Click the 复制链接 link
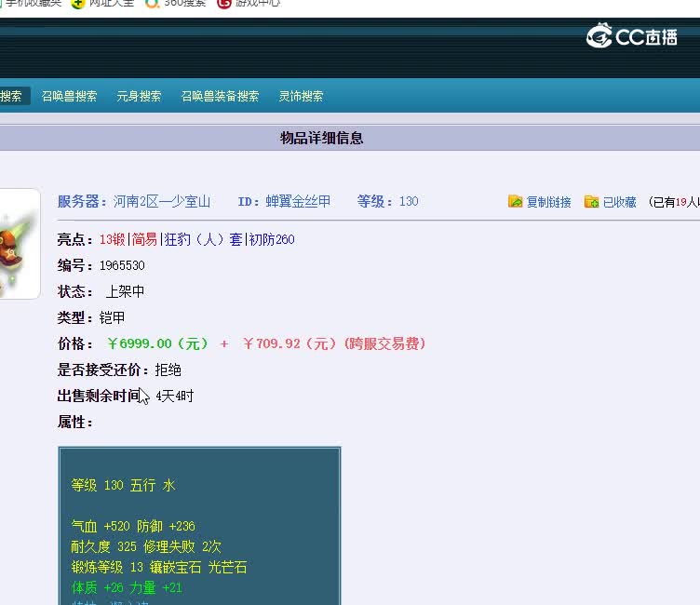Image resolution: width=700 pixels, height=605 pixels. click(x=548, y=202)
